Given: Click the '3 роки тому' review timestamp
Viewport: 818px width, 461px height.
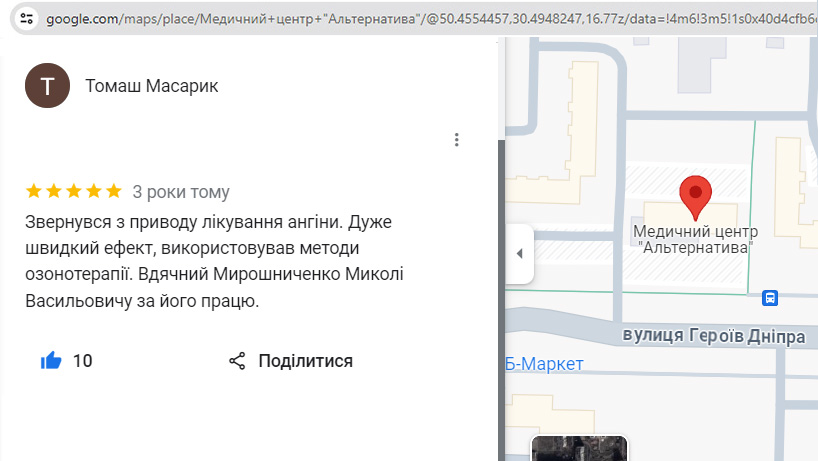Looking at the screenshot, I should click(181, 192).
